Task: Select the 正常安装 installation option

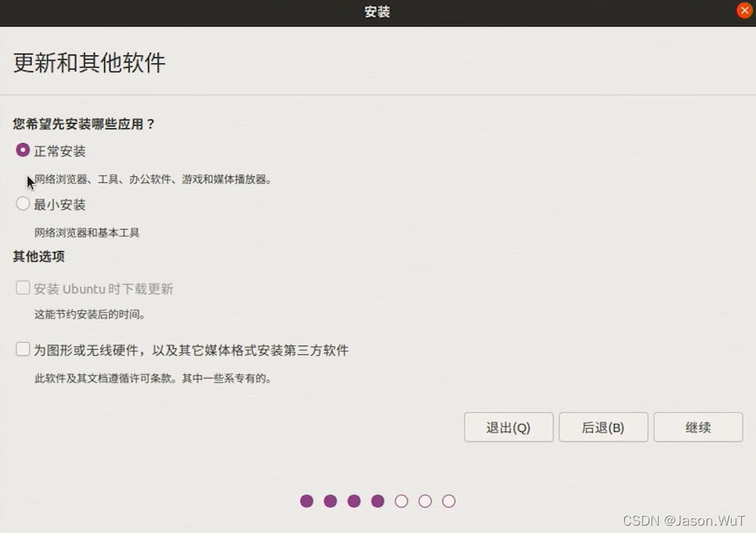Action: 23,150
